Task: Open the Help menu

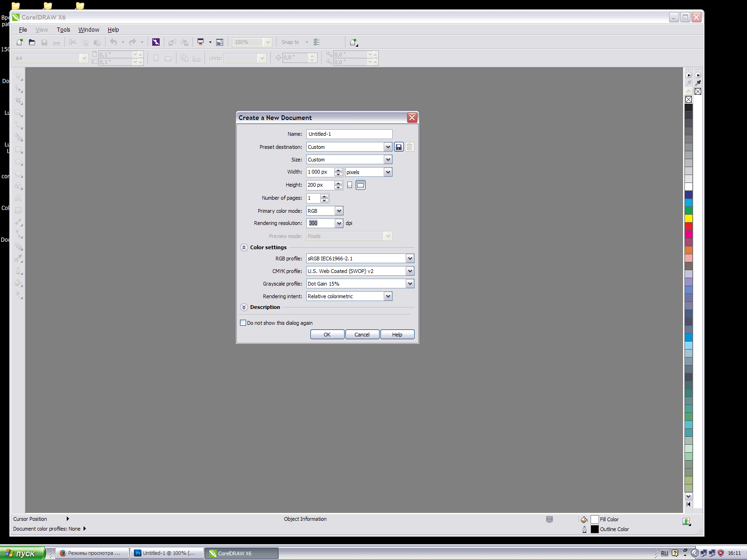Action: tap(113, 29)
